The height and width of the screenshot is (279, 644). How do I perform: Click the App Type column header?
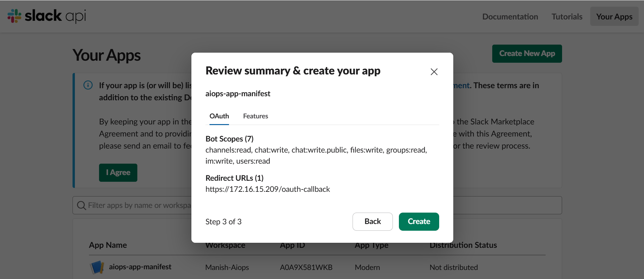pos(371,246)
